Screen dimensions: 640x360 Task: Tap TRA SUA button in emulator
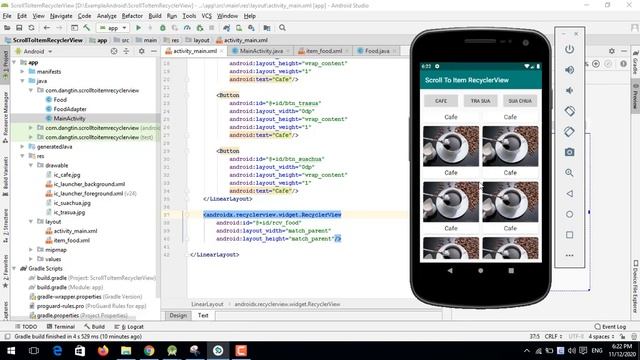480,101
